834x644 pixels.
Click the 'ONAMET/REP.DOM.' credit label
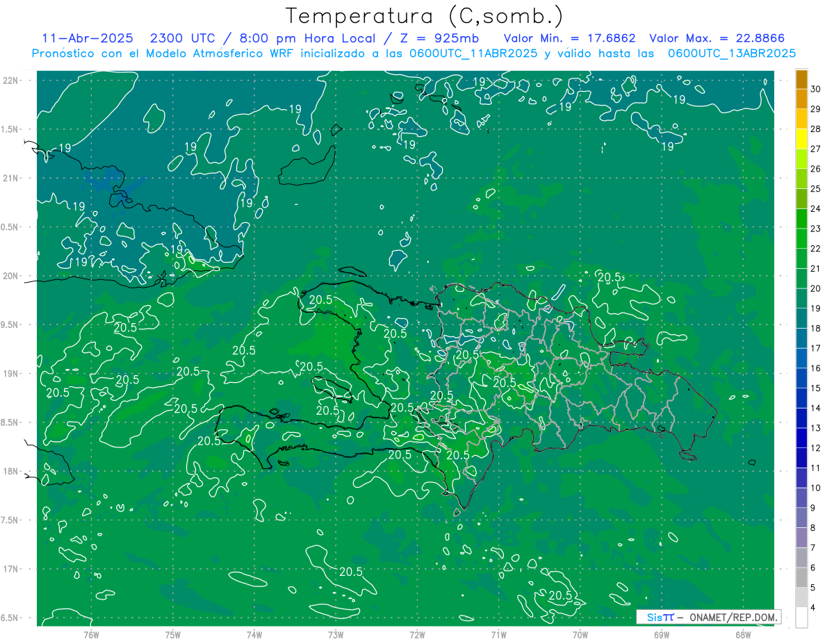tap(734, 617)
